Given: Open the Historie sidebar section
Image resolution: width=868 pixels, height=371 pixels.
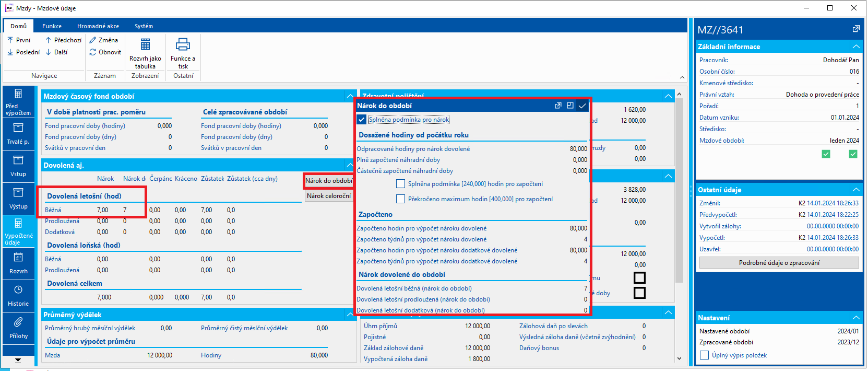Looking at the screenshot, I should [x=18, y=296].
